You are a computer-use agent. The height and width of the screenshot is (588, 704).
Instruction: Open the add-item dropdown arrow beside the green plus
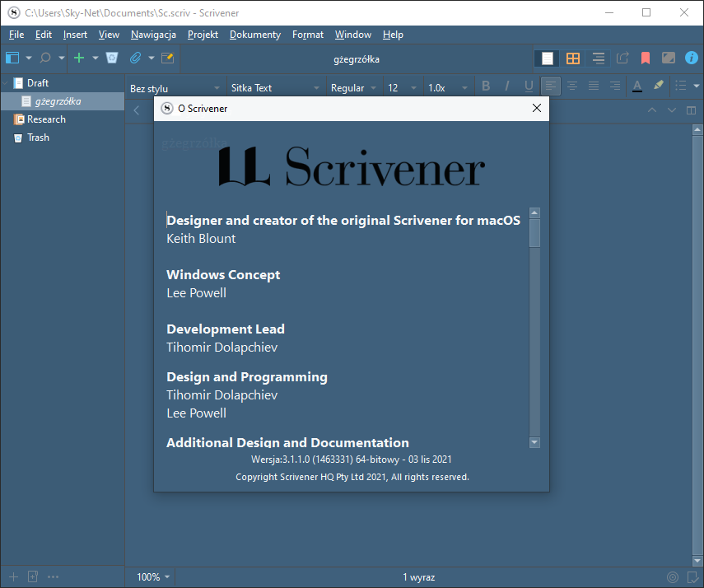coord(96,58)
